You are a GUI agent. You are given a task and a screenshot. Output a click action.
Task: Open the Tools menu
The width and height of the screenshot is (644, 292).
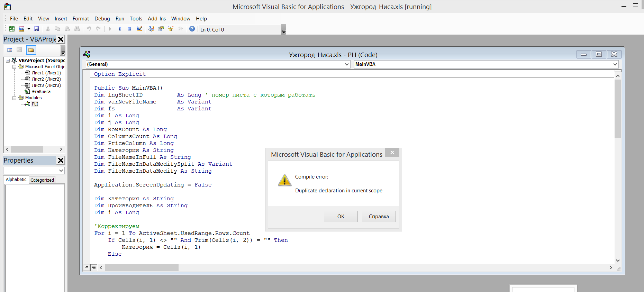(136, 19)
